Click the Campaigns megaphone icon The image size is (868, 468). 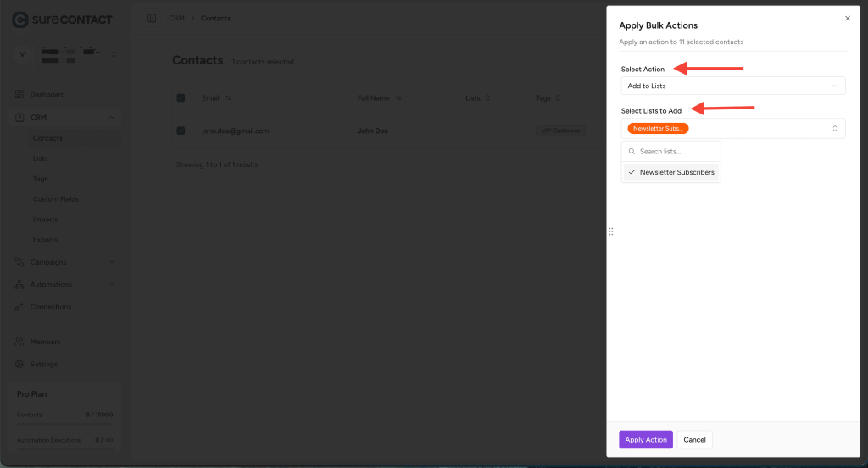point(19,262)
